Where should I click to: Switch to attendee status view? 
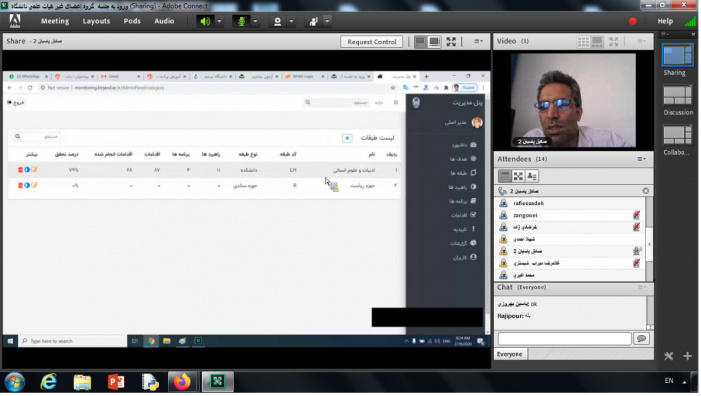coord(532,176)
